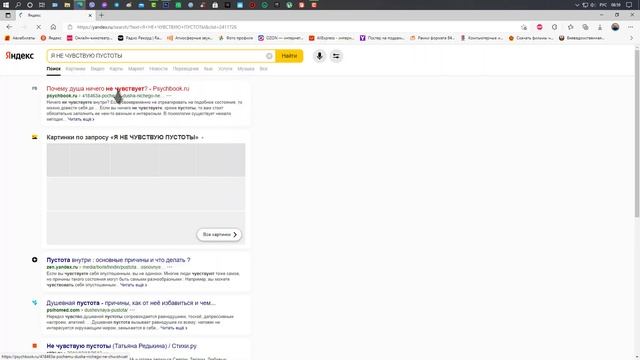
Task: Show more bookmarks with the chevron
Action: pyautogui.click(x=632, y=38)
